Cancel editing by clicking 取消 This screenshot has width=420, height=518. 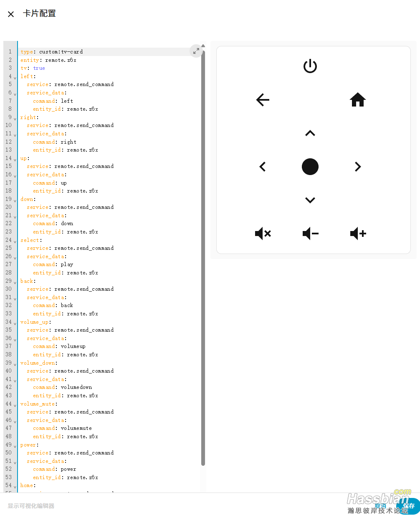coord(380,506)
